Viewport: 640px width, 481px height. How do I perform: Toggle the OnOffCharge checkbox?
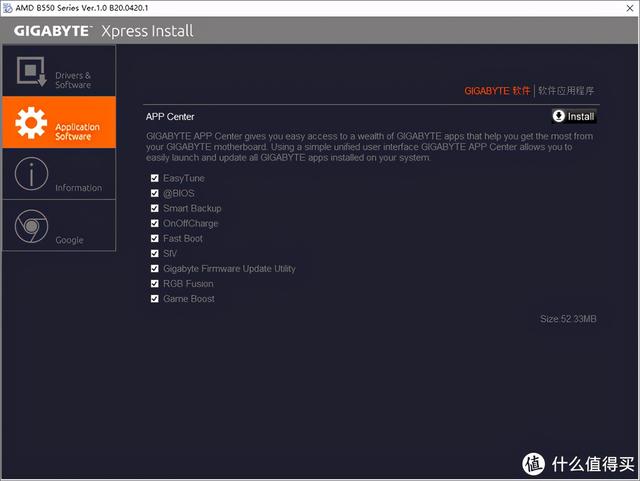[155, 223]
